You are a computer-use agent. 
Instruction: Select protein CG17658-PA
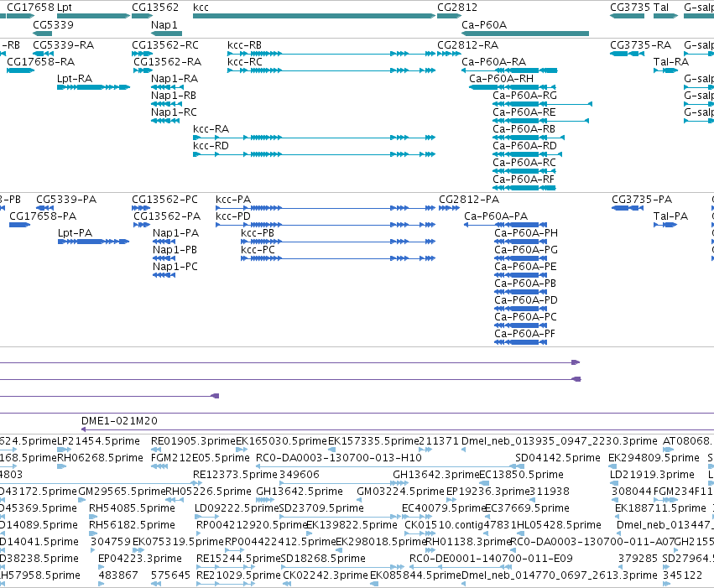pyautogui.click(x=43, y=216)
